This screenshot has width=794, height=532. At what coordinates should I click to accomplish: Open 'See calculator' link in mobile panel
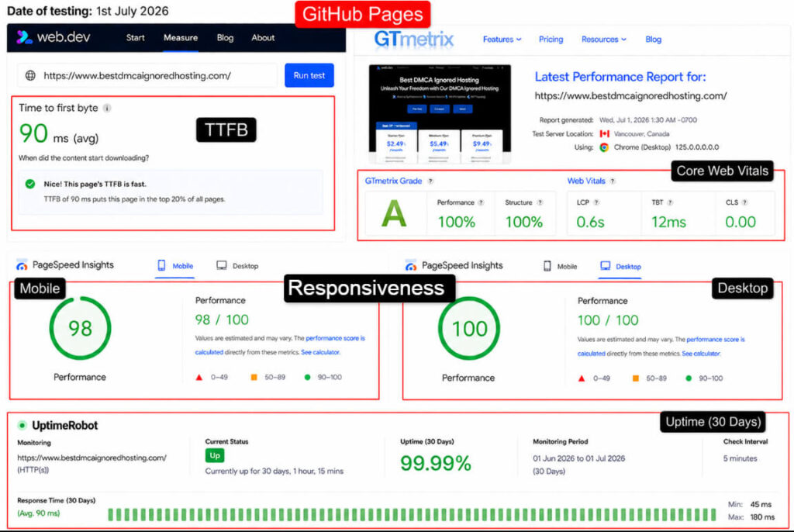(x=320, y=352)
